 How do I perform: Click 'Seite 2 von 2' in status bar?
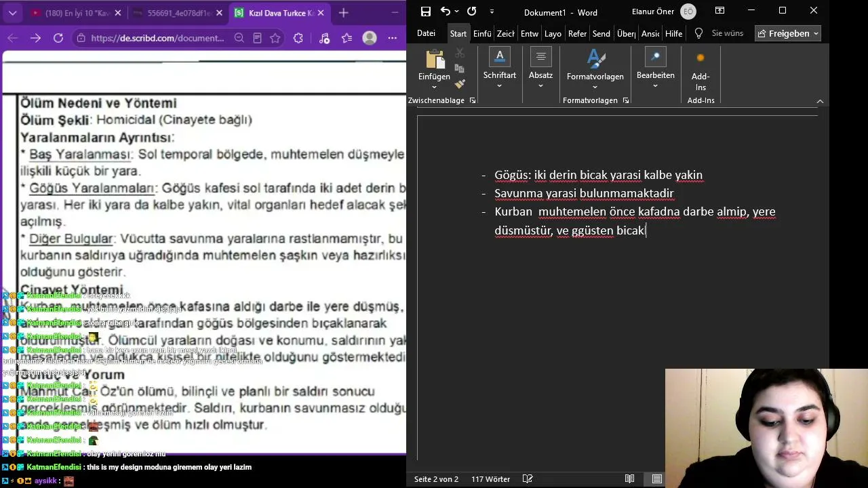click(436, 479)
